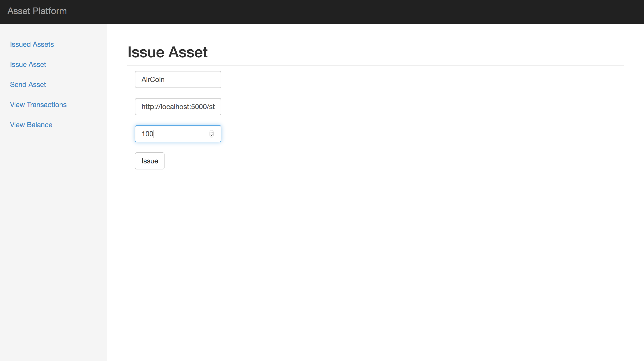Click the Asset Platform brand title
The image size is (644, 361).
tap(37, 11)
